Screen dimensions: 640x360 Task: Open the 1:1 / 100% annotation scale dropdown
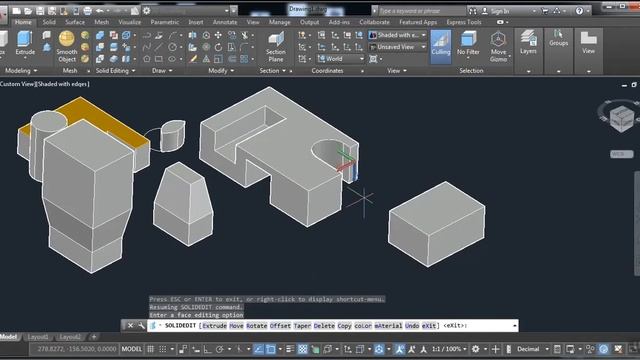coord(449,349)
